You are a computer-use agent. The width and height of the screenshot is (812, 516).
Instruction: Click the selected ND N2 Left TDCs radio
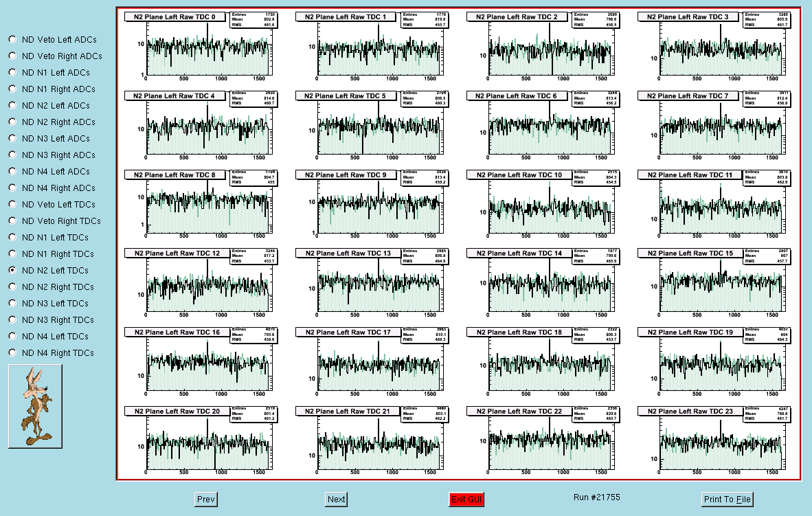[x=12, y=271]
